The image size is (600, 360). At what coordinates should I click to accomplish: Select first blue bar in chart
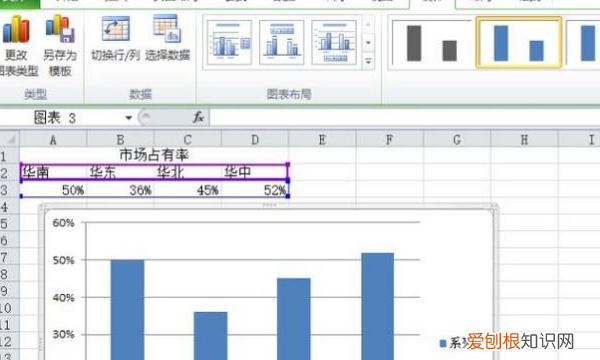pyautogui.click(x=127, y=310)
